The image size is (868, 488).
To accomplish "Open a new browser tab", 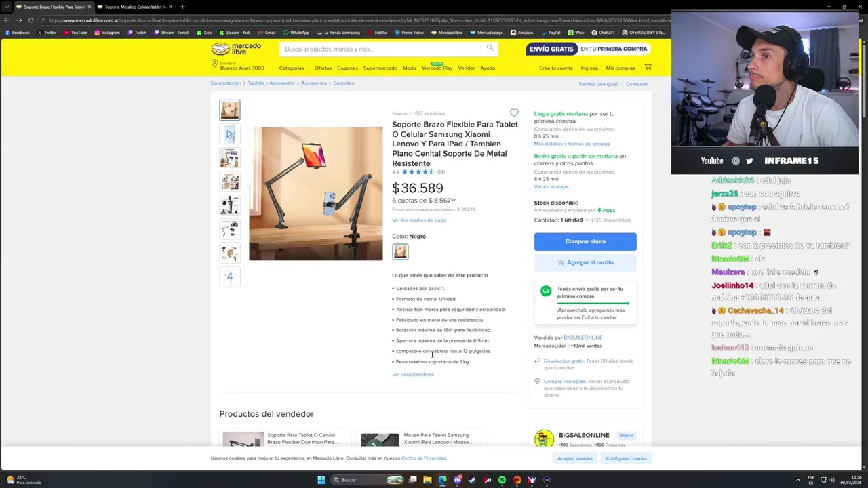I will click(x=182, y=7).
